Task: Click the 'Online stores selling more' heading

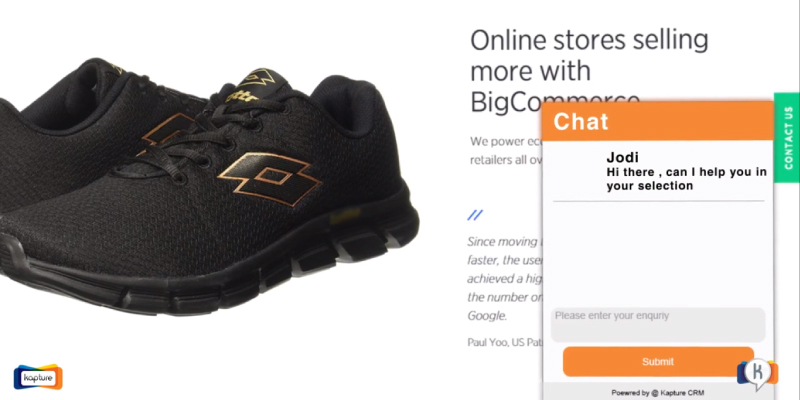Action: (x=589, y=71)
